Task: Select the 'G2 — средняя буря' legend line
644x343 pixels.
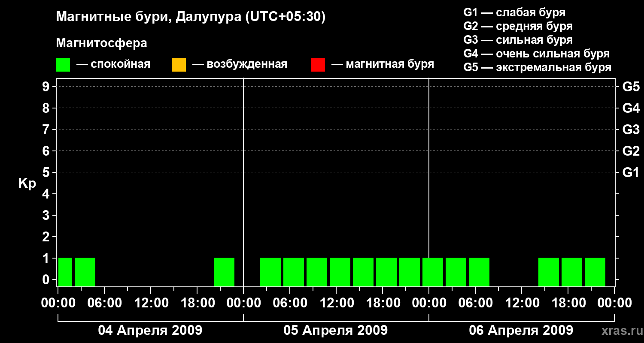Action: click(518, 26)
